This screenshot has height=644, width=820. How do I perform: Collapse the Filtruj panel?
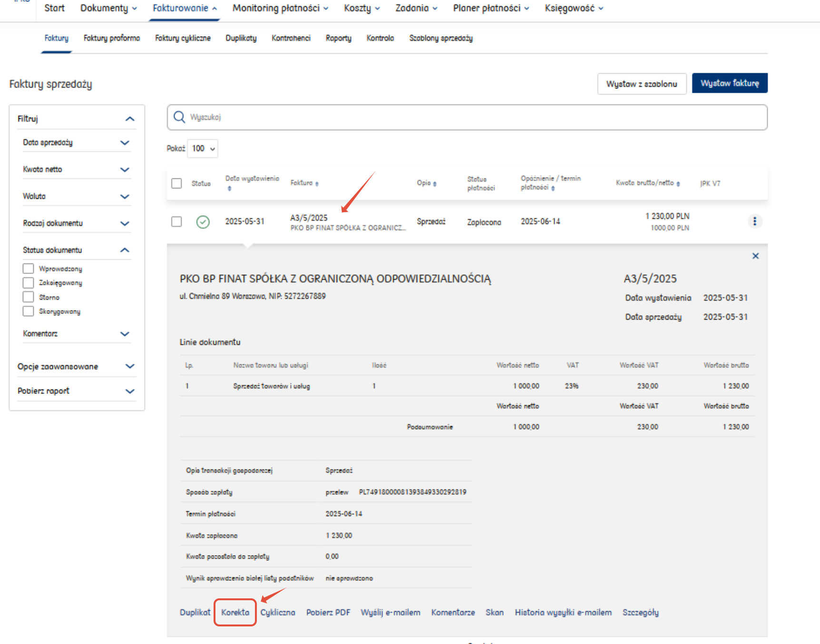click(x=130, y=119)
